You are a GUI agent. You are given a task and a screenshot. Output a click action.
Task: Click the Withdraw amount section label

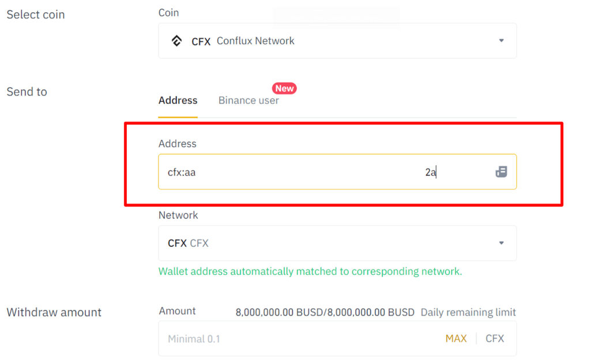tap(53, 312)
